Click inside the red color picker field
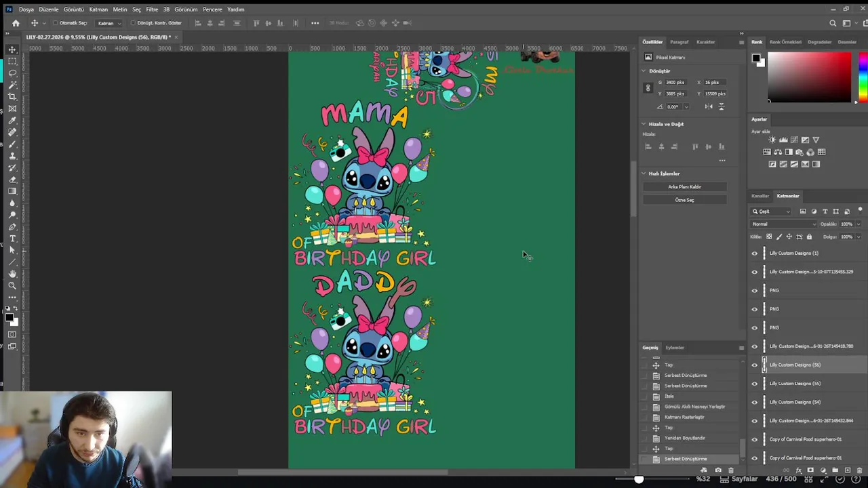The image size is (868, 488). 809,77
